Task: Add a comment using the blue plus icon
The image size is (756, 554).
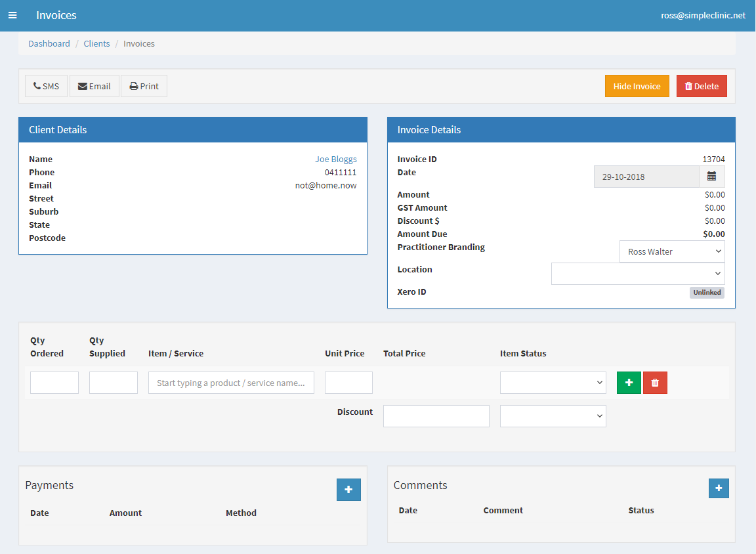Action: tap(719, 488)
